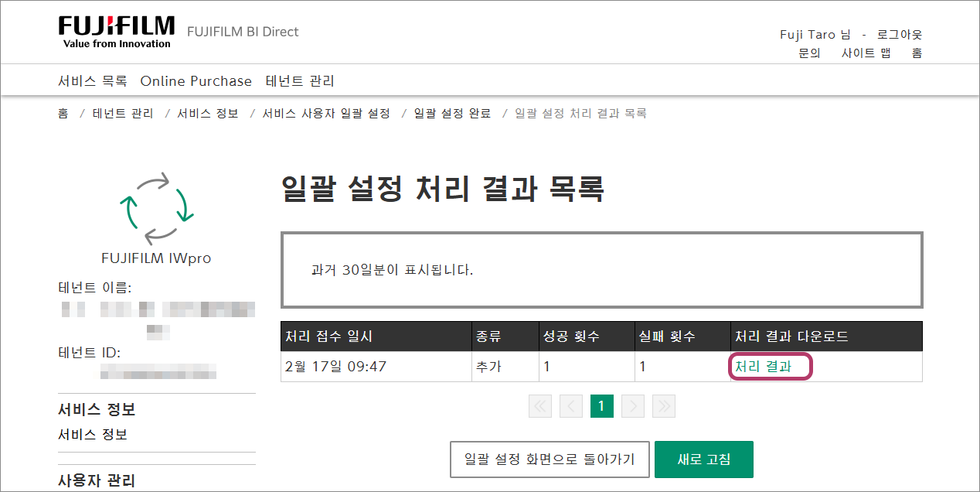Open the 문의 link
Image resolution: width=980 pixels, height=492 pixels.
click(x=809, y=53)
